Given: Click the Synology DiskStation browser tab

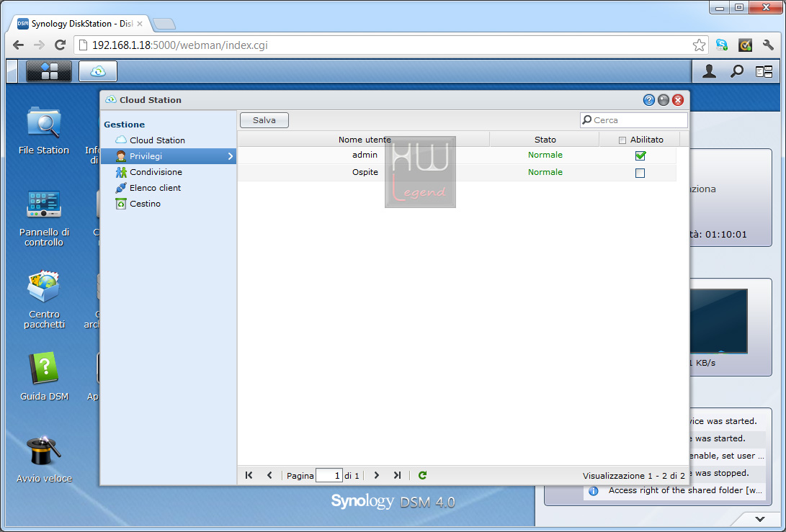Looking at the screenshot, I should tap(80, 24).
